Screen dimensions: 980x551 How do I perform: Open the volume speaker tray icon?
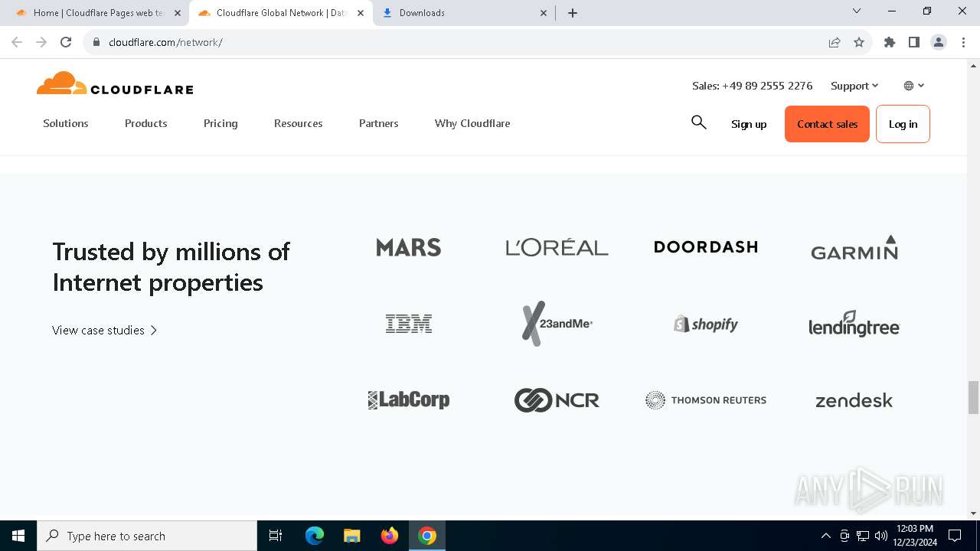click(881, 536)
